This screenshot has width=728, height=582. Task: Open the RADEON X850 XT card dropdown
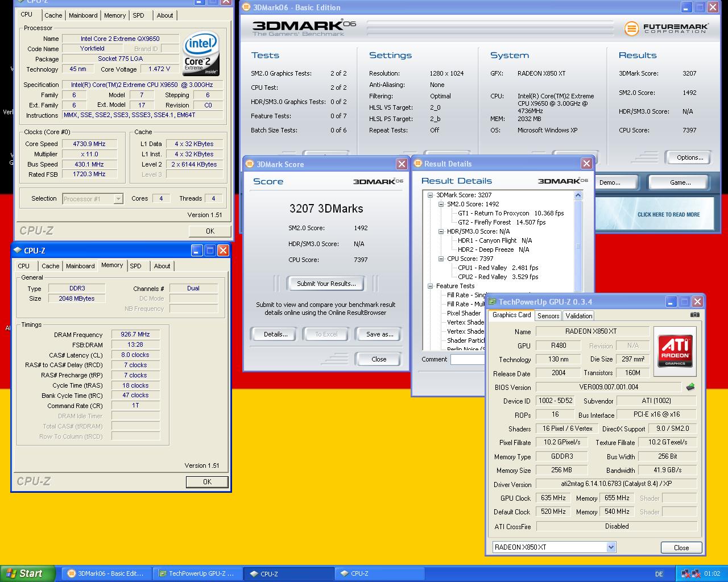point(611,547)
